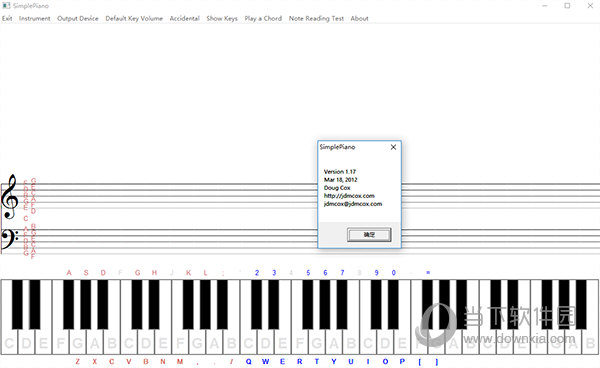Image resolution: width=600 pixels, height=368 pixels.
Task: Play the white piano key above the R label
Action: (300, 342)
